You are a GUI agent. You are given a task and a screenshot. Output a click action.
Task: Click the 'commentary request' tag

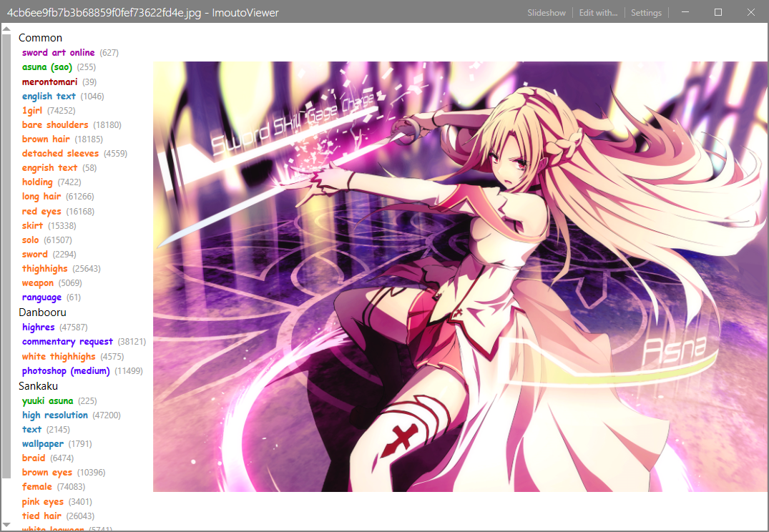[x=67, y=341]
